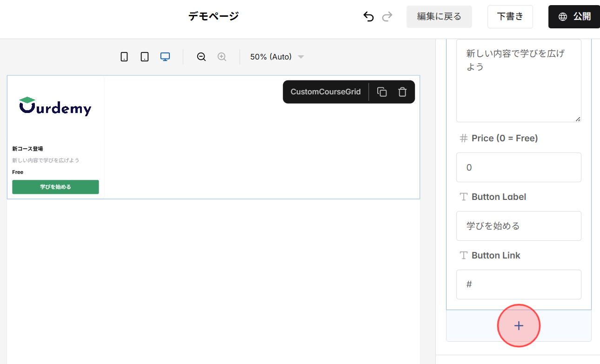Delete the CustomCourseGrid block
Viewport: 600px width, 364px height.
coord(402,92)
